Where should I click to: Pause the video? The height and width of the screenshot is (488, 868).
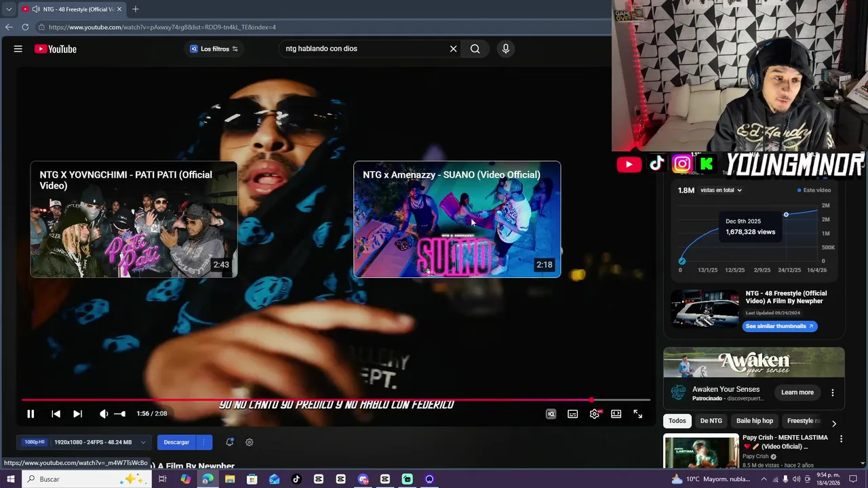tap(31, 414)
